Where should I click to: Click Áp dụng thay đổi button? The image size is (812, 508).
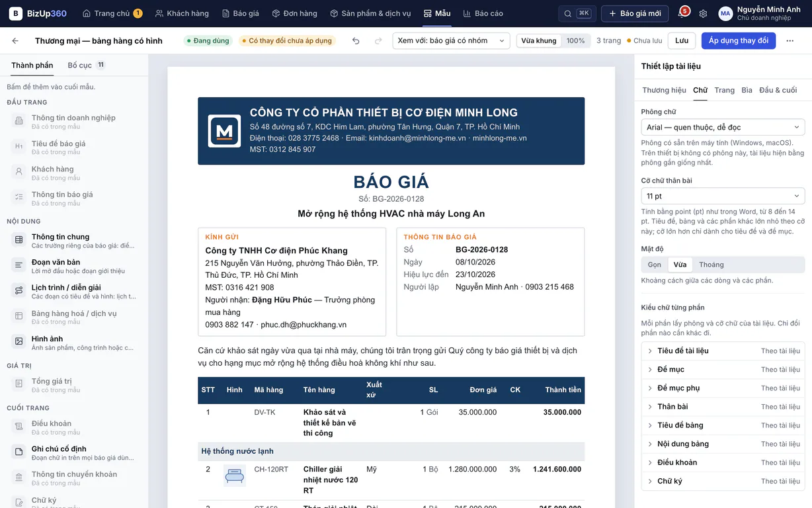739,41
